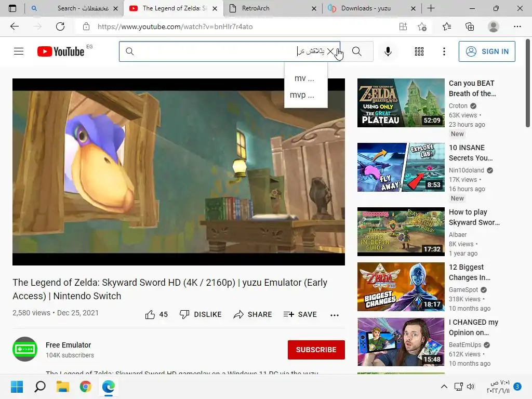This screenshot has height=399, width=532.
Task: Switch to the Downloads - yuzu tab
Action: (x=371, y=8)
